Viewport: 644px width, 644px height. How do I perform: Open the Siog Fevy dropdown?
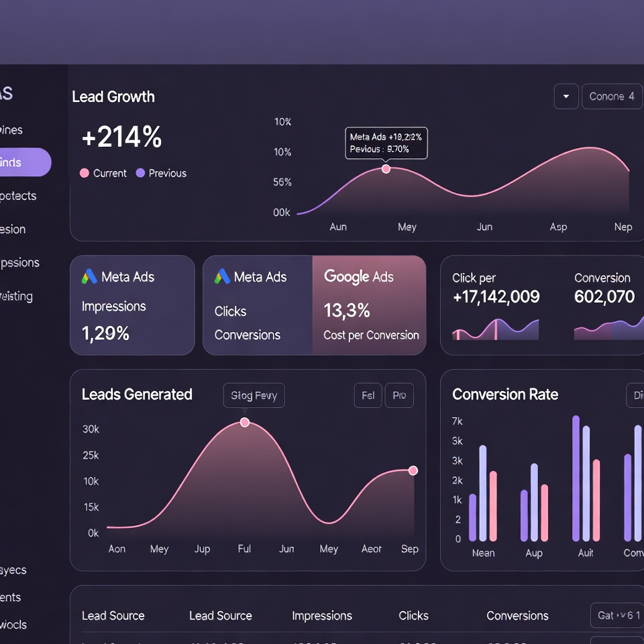tap(254, 395)
